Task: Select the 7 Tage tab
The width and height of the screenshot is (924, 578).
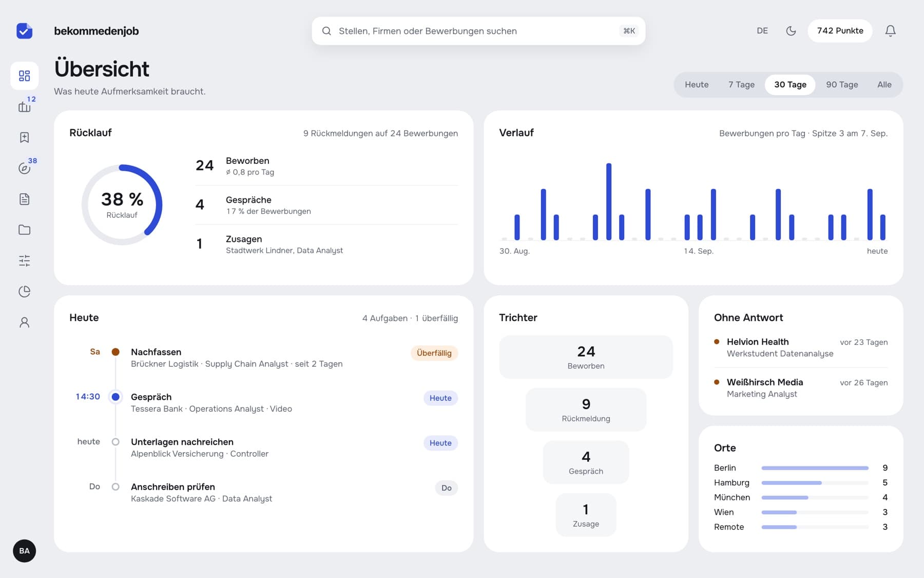Action: pyautogui.click(x=741, y=85)
